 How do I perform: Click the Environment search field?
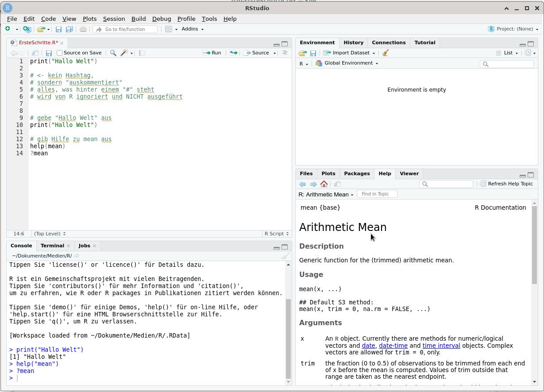point(507,64)
